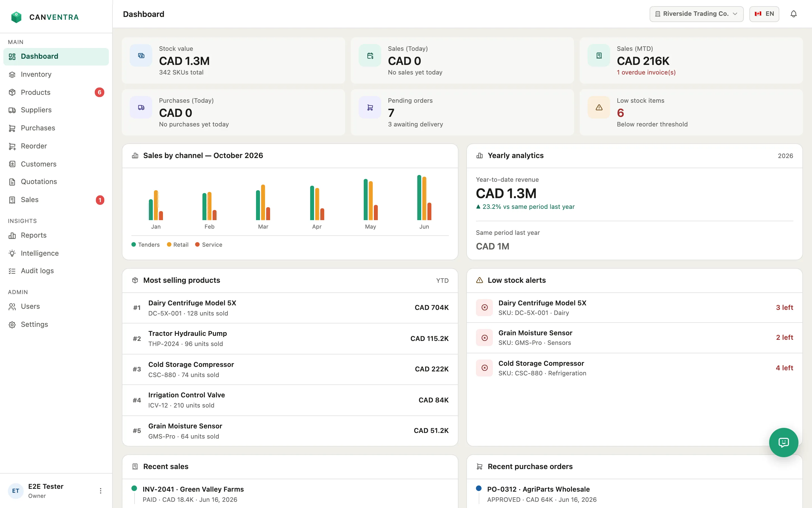Go to Inventory in the sidebar
The image size is (812, 508).
pyautogui.click(x=56, y=74)
